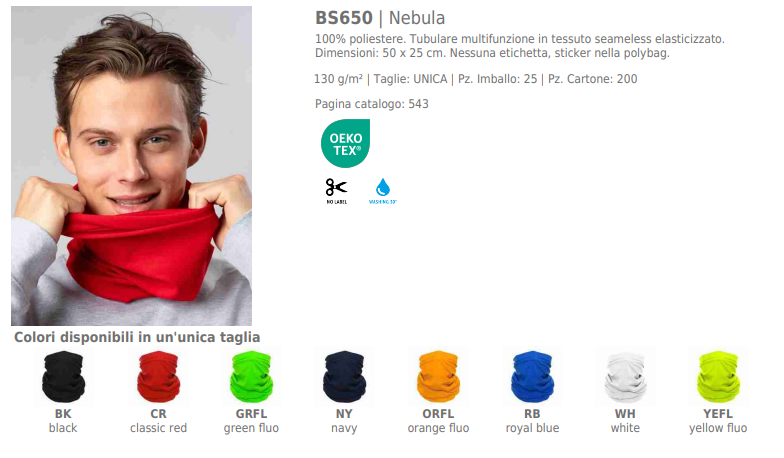This screenshot has height=458, width=784.
Task: Select the black neck warmer swatch
Action: click(64, 376)
